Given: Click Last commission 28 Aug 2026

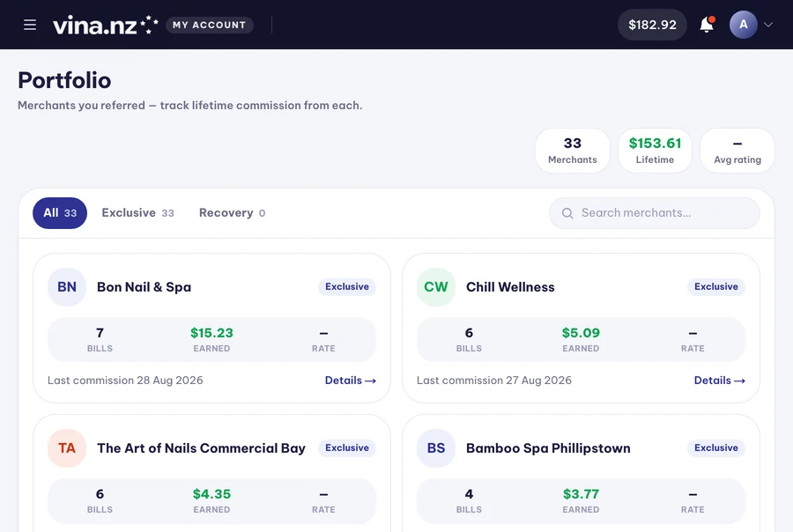Looking at the screenshot, I should click(125, 381).
